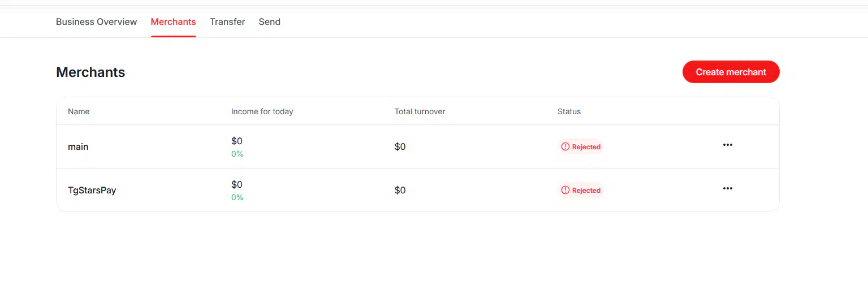Click the $0 total turnover for TgStarsPay
Screen dimensions: 868x285
[x=400, y=191]
